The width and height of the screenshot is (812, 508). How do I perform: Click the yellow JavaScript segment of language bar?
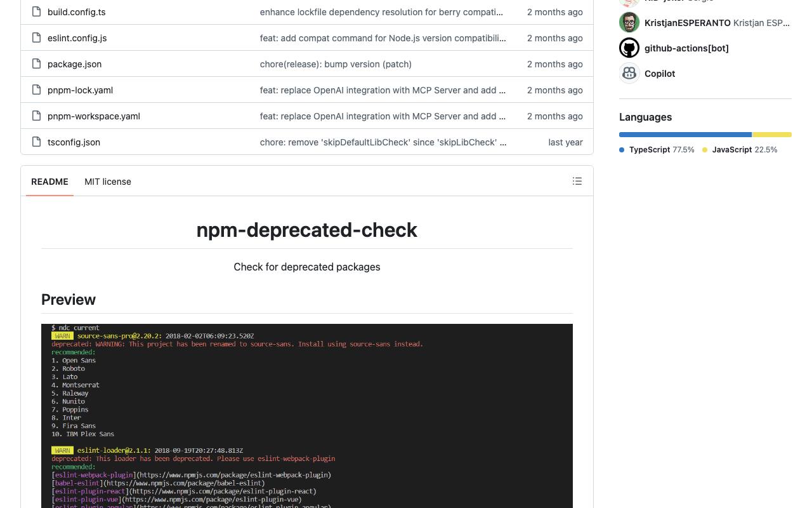coord(772,135)
